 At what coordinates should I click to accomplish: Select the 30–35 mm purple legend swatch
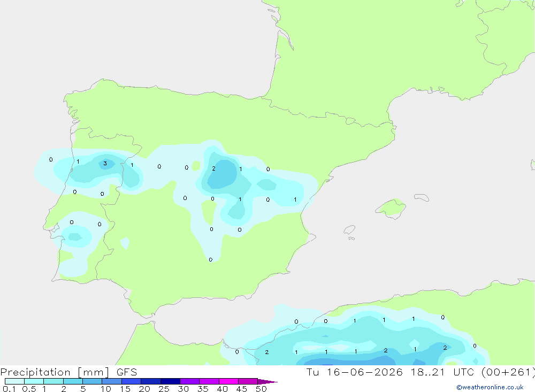189,381
